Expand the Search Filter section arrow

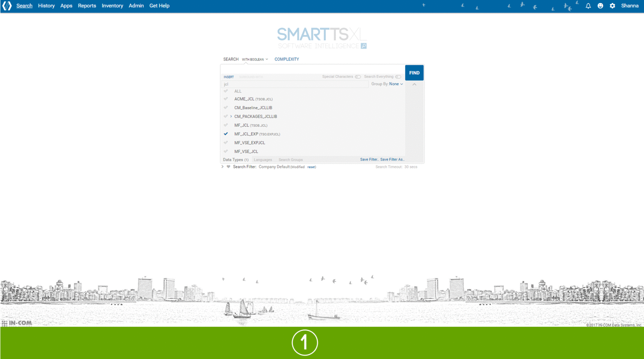(x=222, y=167)
